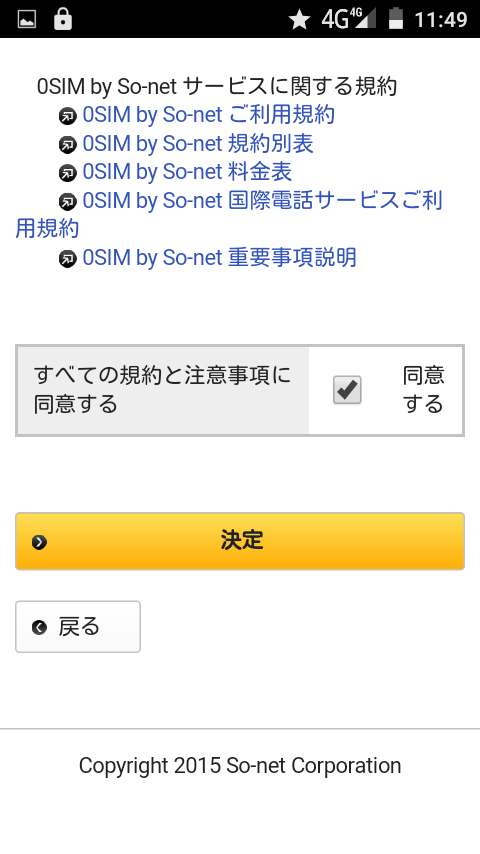The height and width of the screenshot is (854, 480).
Task: Tap the 戻る back button
Action: (78, 627)
